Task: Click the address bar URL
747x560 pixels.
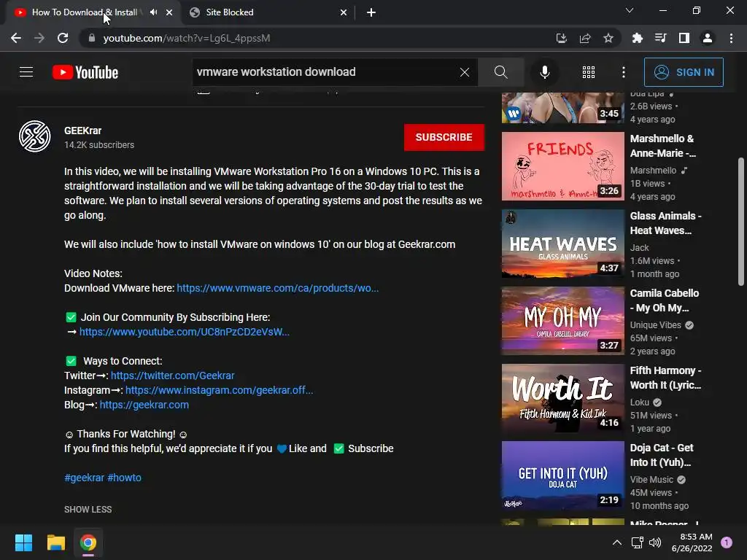Action: [187, 38]
